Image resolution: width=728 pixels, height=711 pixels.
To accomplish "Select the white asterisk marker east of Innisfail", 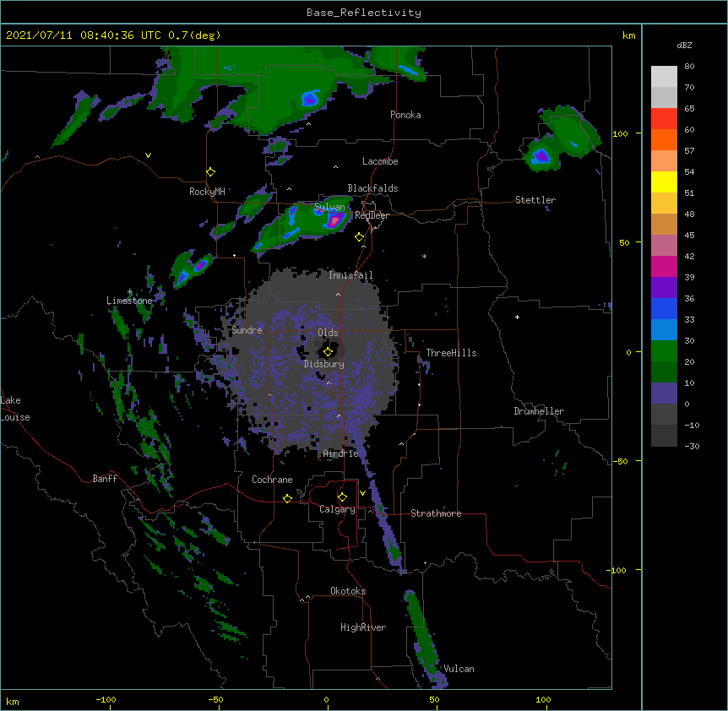I will (424, 256).
